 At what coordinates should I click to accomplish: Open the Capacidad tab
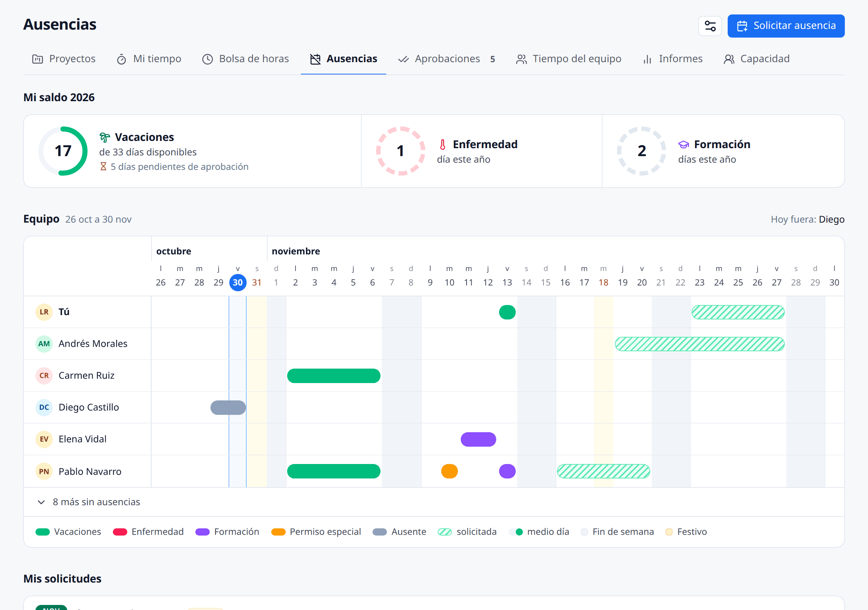click(x=757, y=59)
